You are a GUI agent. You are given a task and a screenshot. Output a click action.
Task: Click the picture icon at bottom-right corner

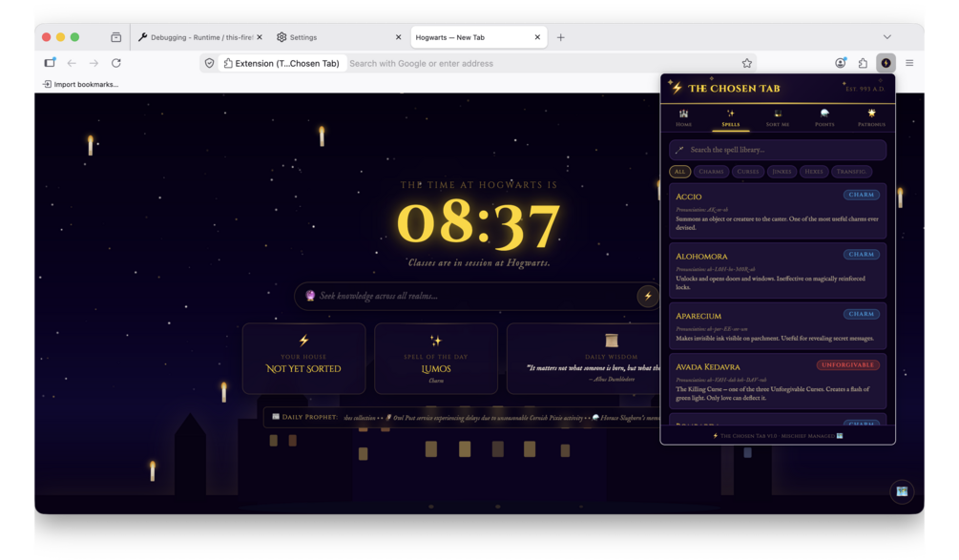(x=902, y=491)
